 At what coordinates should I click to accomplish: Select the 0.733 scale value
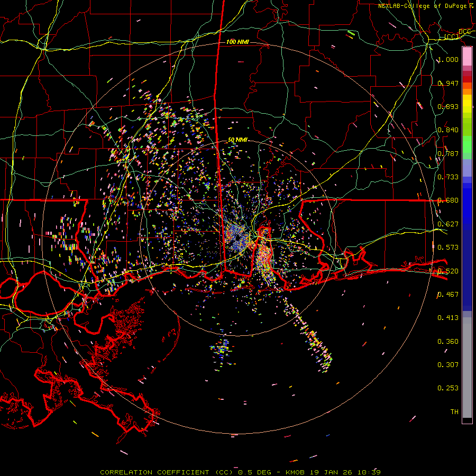pos(448,177)
